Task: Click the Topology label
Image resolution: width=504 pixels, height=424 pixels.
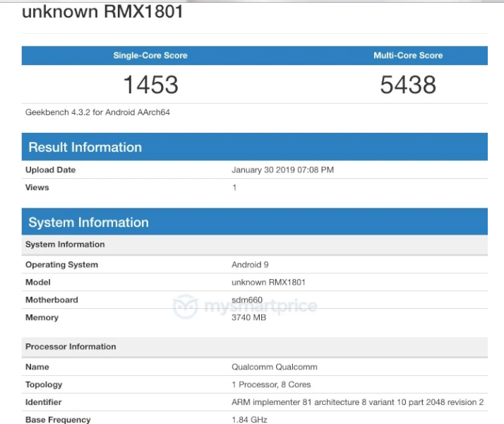Action: 44,384
